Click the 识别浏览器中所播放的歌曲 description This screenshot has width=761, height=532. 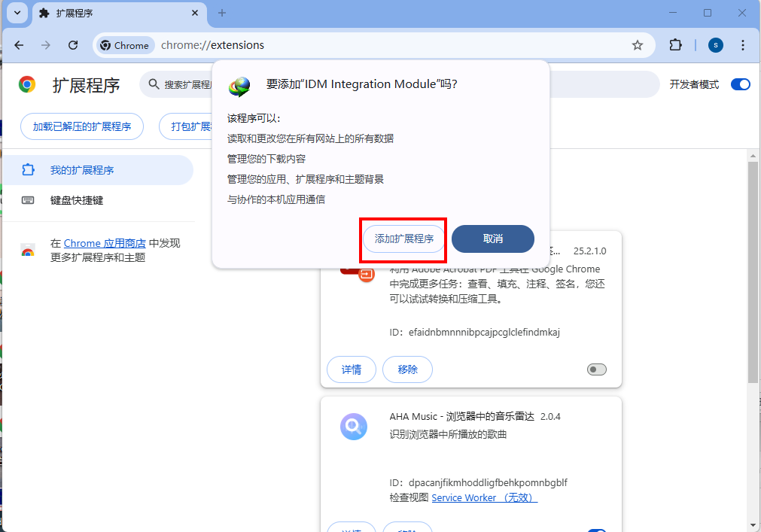coord(448,434)
